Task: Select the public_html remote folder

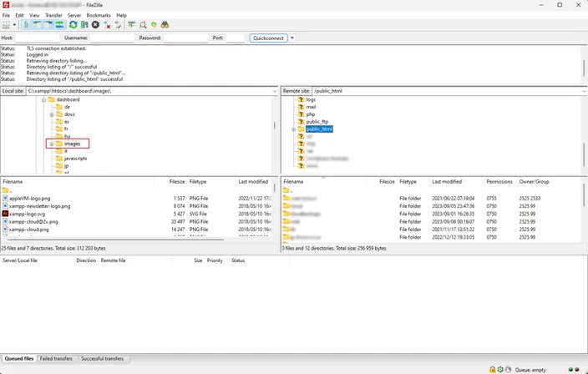Action: (x=319, y=129)
